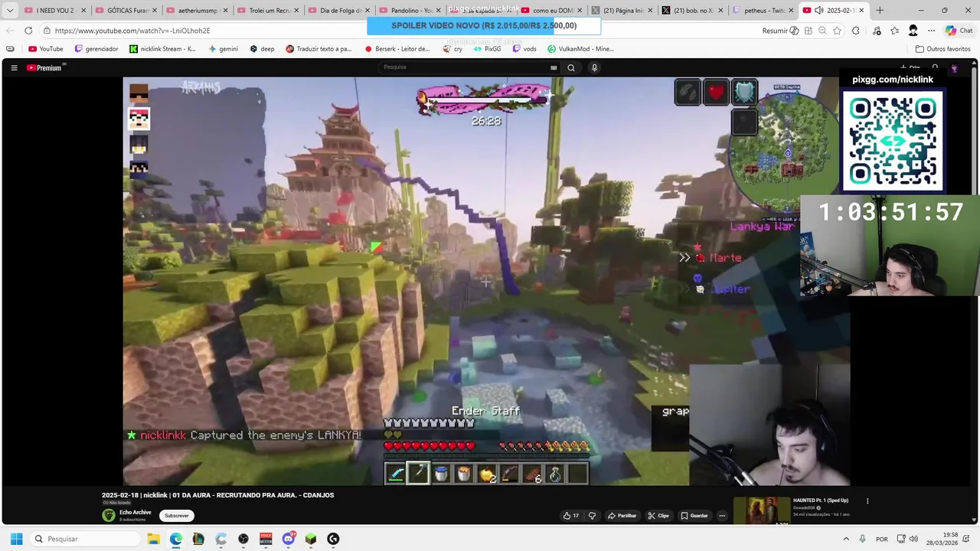Switch to aetheriumsmp tab
Screen dimensions: 980x551
[x=197, y=10]
